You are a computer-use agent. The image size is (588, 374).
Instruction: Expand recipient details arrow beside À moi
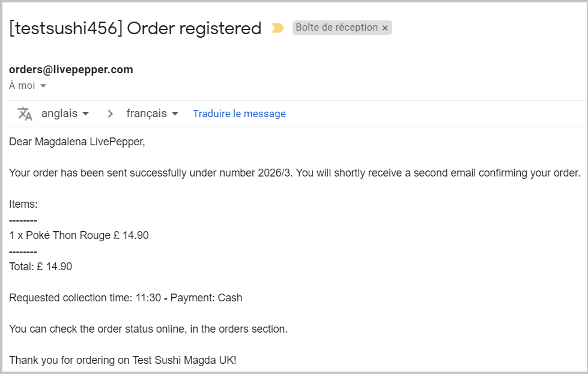43,86
